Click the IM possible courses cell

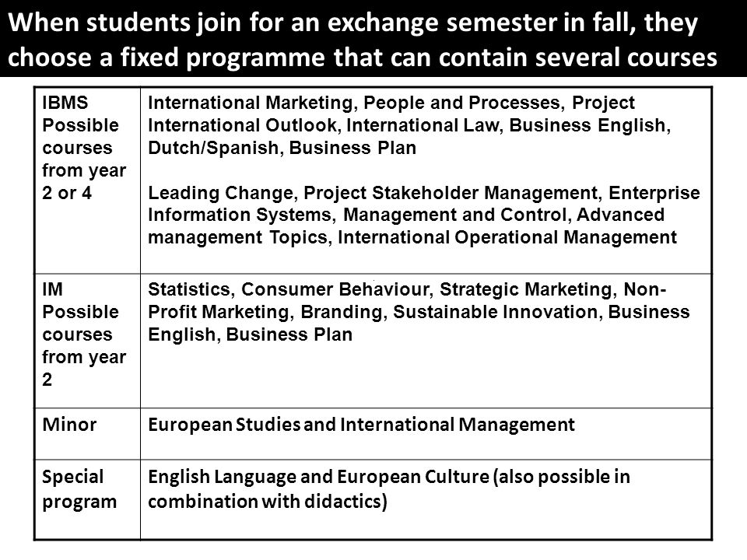pos(88,341)
